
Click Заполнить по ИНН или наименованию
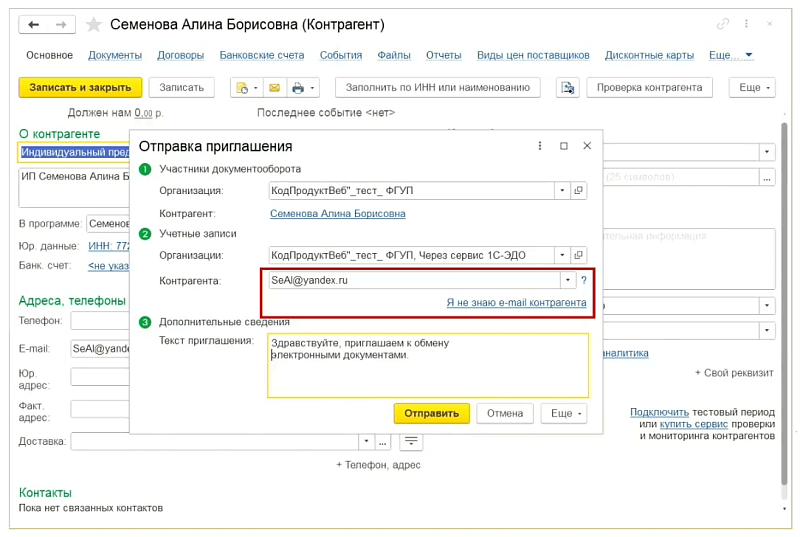pyautogui.click(x=438, y=88)
